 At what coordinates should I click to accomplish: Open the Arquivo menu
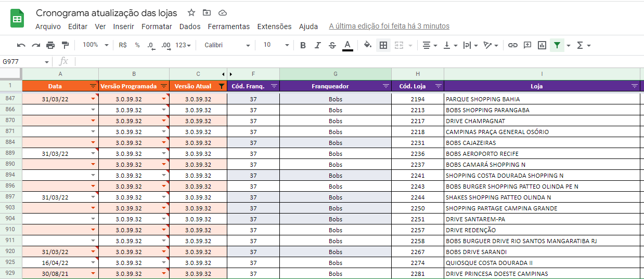tap(48, 26)
